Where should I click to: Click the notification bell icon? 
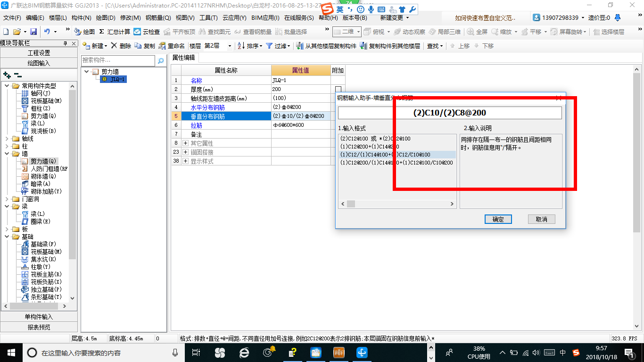[617, 17]
